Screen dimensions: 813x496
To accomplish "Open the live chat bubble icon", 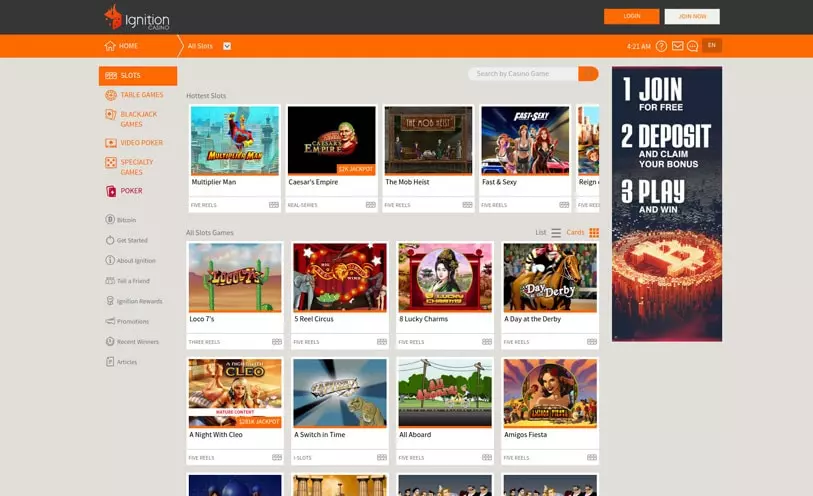I will pos(692,46).
